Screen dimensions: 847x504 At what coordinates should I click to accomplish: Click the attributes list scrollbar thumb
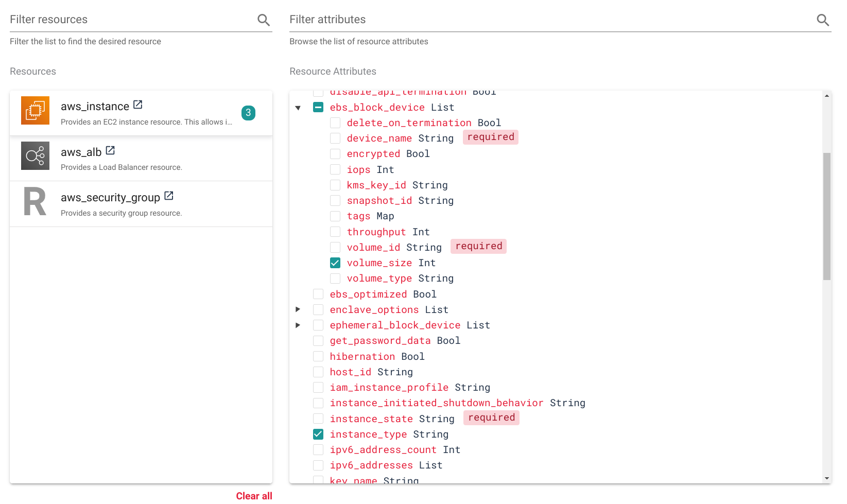pyautogui.click(x=827, y=216)
